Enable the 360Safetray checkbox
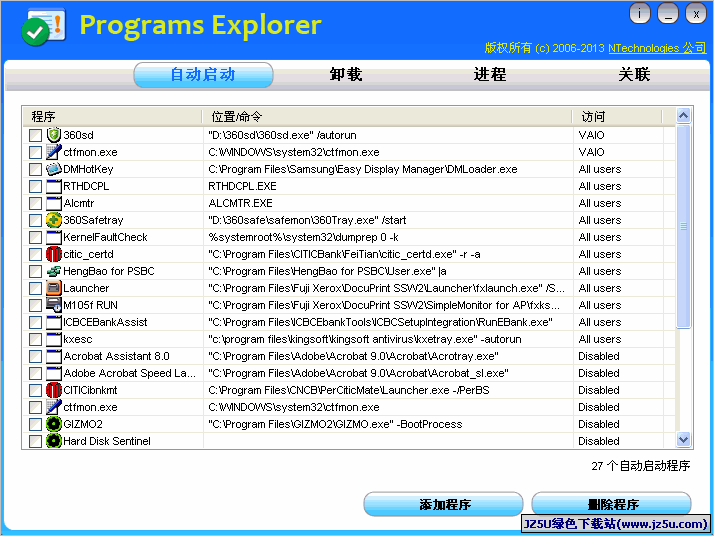This screenshot has height=536, width=714. coord(35,220)
